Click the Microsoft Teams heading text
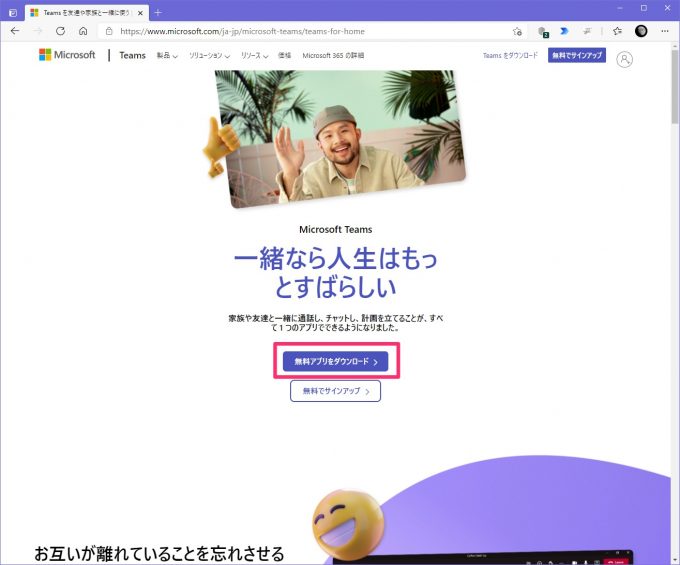 pos(336,229)
